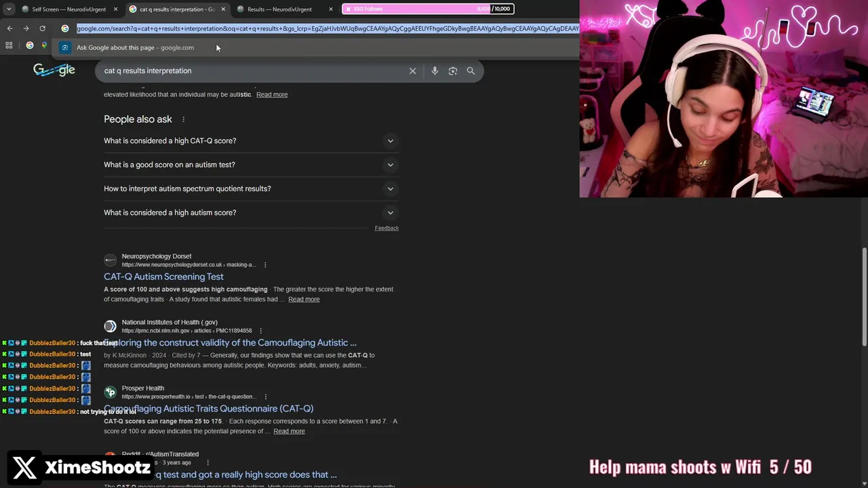Select the cat q results interpretation tab
The image size is (868, 488).
pos(176,9)
